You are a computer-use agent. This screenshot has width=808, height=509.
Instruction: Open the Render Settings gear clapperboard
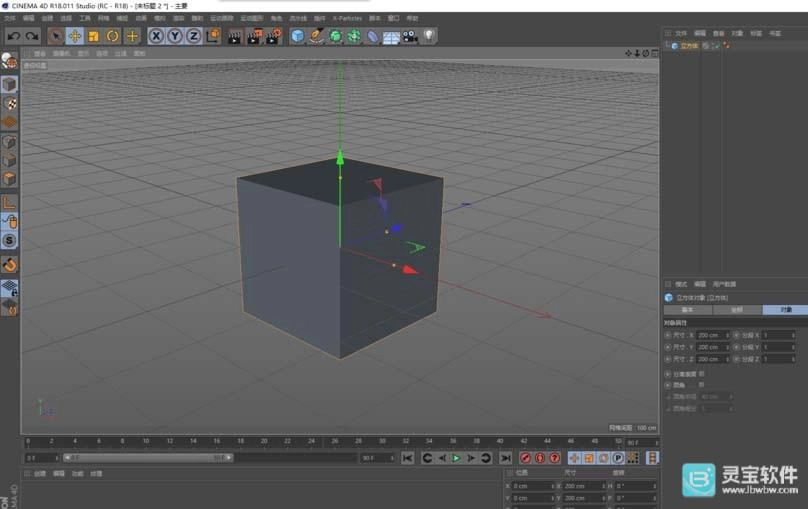tap(274, 37)
